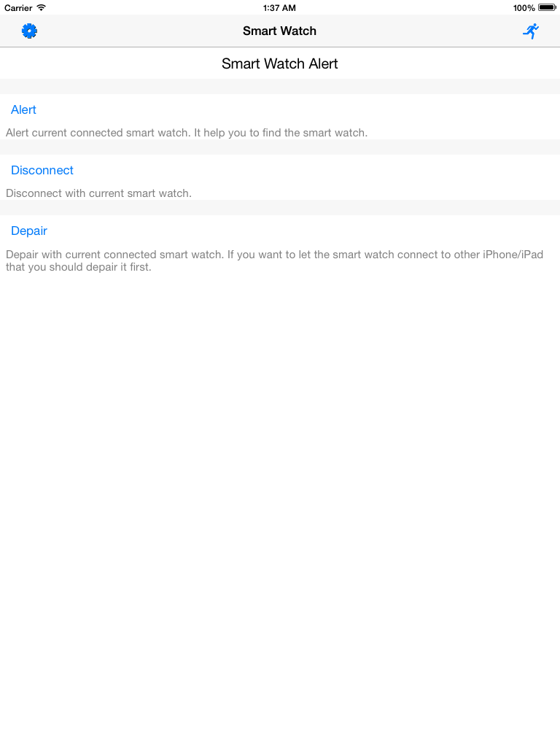Click the battery icon in status bar
Image resolution: width=560 pixels, height=747 pixels.
tap(547, 7)
